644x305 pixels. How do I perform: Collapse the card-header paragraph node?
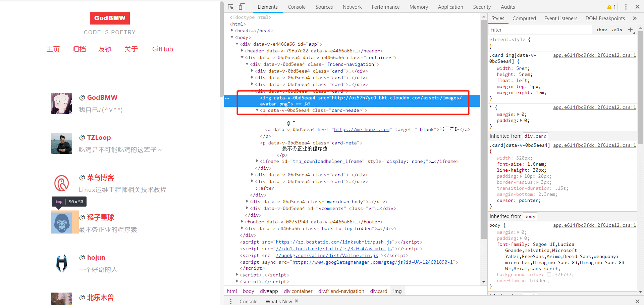(x=257, y=110)
